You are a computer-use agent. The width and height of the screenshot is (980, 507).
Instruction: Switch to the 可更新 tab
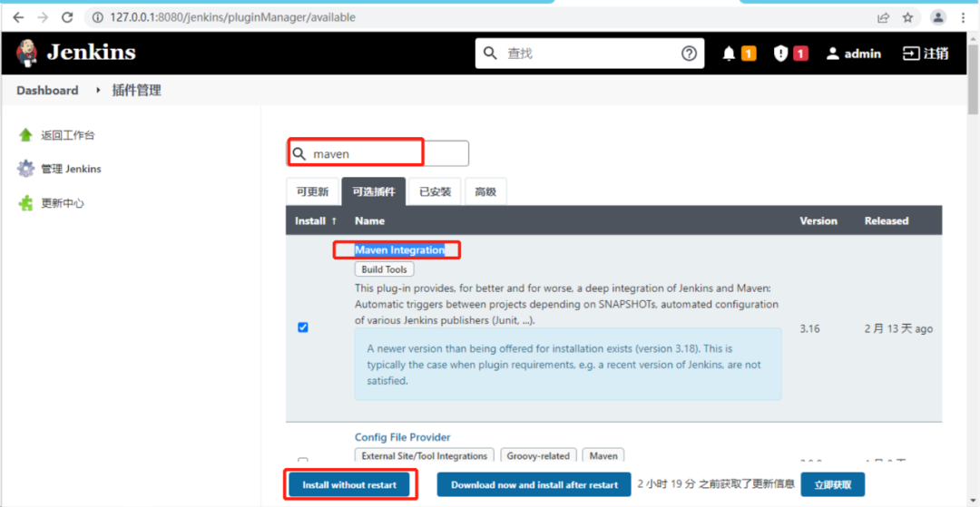click(312, 191)
